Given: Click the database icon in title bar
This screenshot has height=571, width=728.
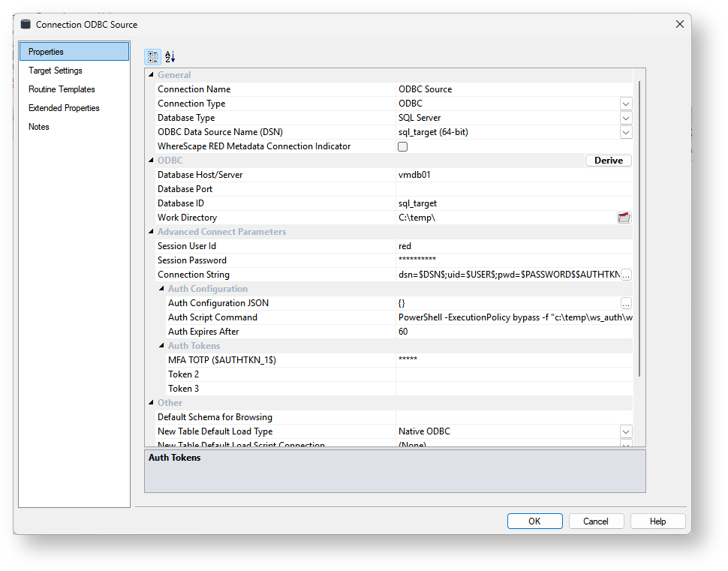Looking at the screenshot, I should (26, 24).
